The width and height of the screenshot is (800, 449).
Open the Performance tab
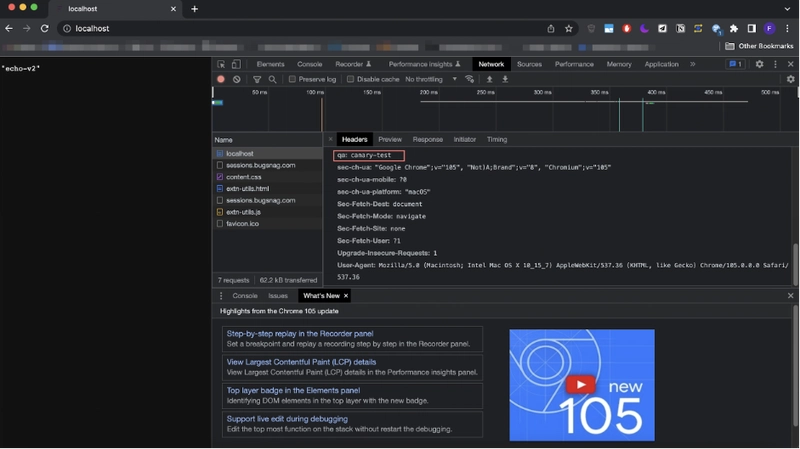coord(574,64)
